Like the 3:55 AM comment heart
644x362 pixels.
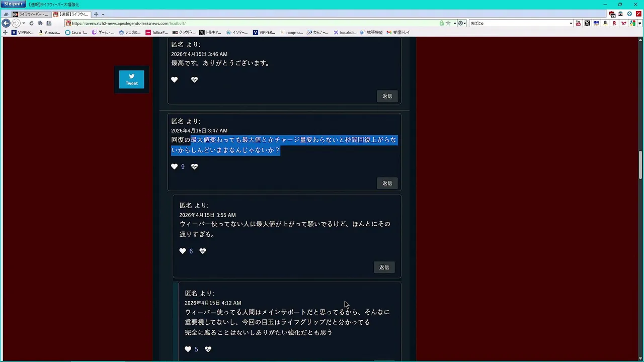click(x=183, y=251)
